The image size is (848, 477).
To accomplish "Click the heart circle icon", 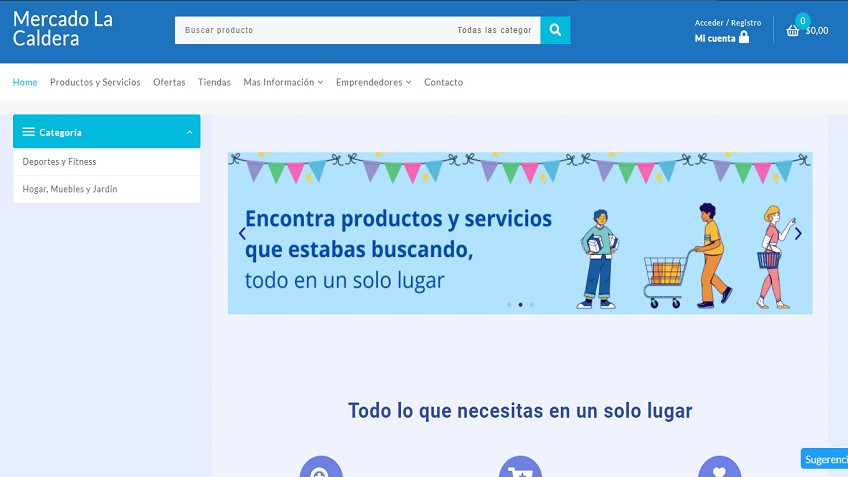I will (x=719, y=467).
